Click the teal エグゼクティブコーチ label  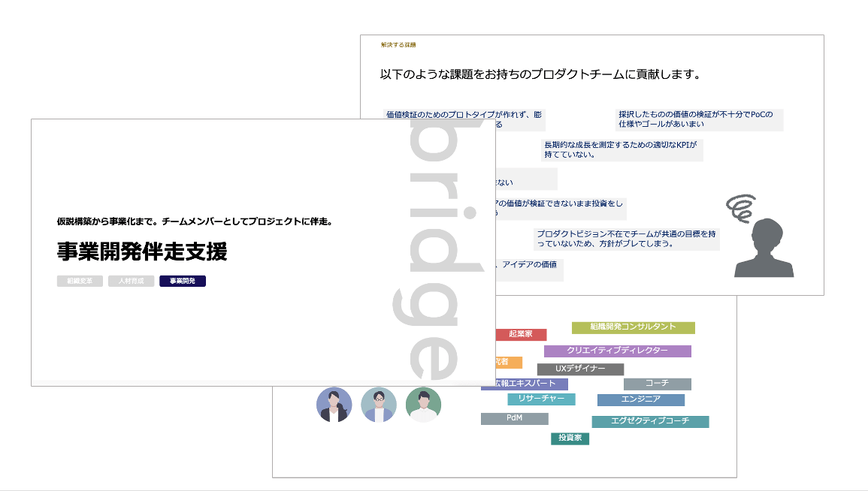pyautogui.click(x=649, y=421)
